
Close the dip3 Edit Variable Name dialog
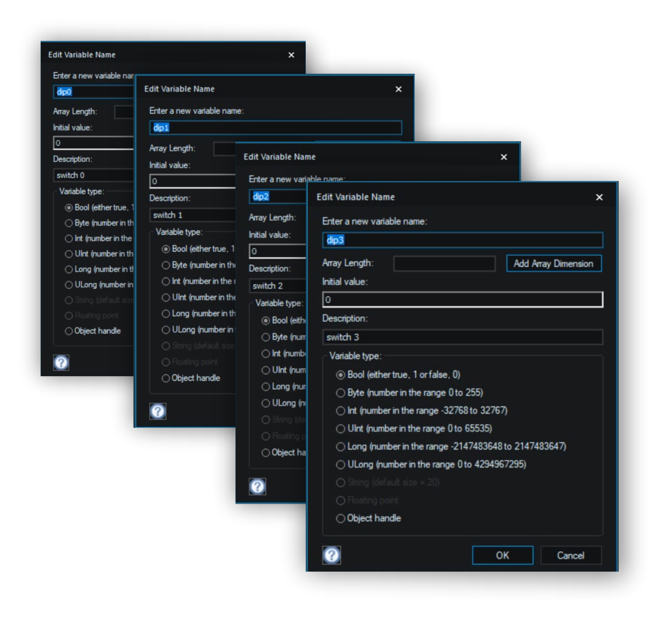(599, 197)
